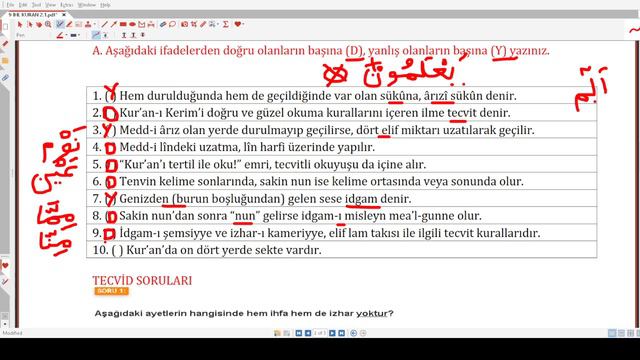Open the yellow bookmarks panel in sidebar

tap(5, 61)
